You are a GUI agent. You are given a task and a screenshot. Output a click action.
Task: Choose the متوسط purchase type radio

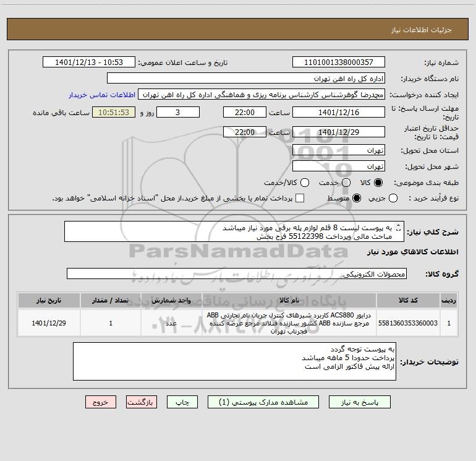tap(357, 199)
